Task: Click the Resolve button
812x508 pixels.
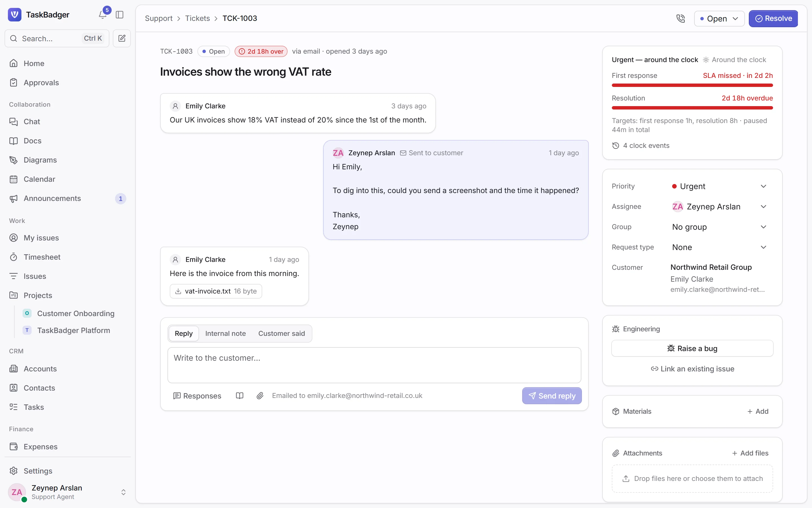Action: click(x=773, y=18)
